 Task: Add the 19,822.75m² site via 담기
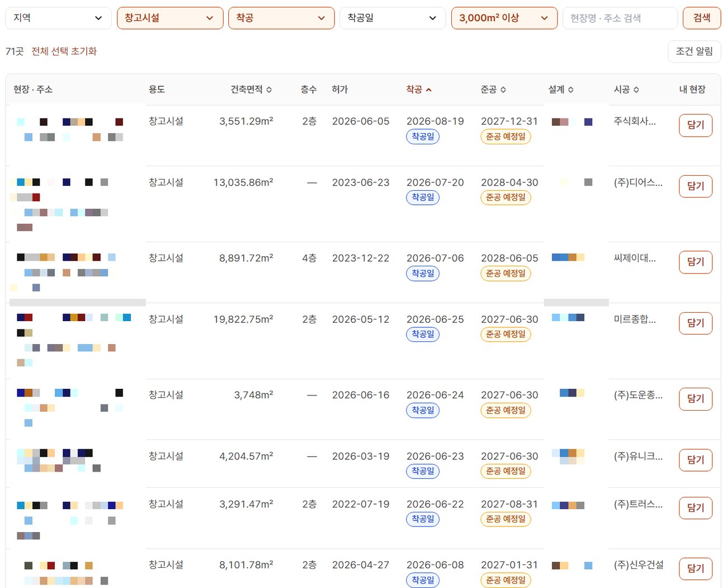click(696, 323)
